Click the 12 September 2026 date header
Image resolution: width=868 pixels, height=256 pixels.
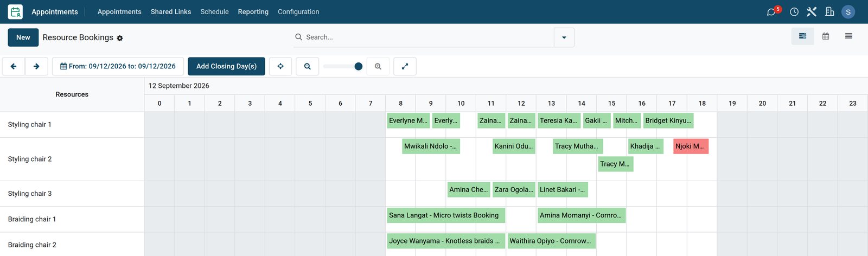[179, 86]
